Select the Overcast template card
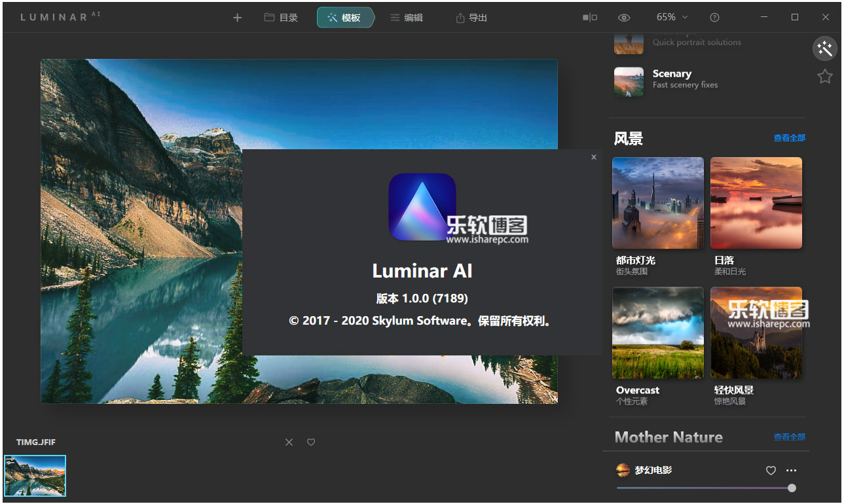844x504 pixels. coord(658,333)
